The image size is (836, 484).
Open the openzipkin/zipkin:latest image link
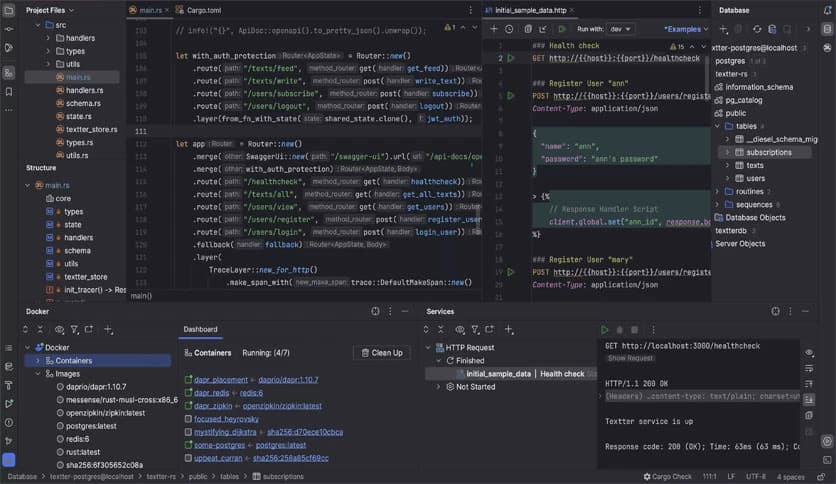pyautogui.click(x=282, y=406)
